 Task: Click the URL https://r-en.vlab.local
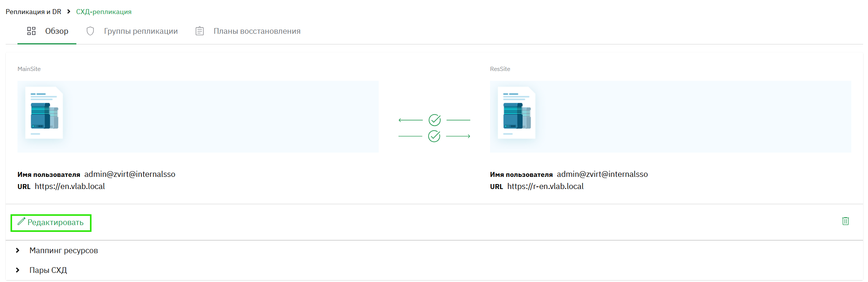(545, 186)
